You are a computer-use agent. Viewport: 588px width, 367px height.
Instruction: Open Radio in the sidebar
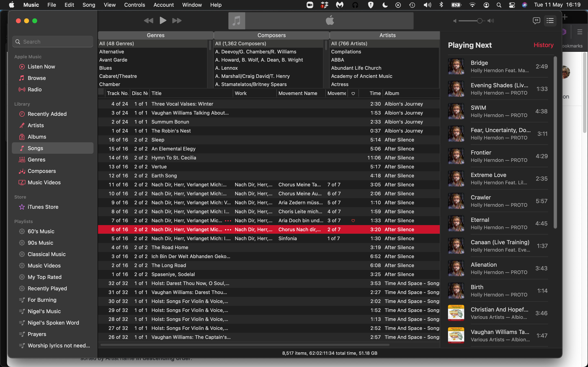pos(35,89)
